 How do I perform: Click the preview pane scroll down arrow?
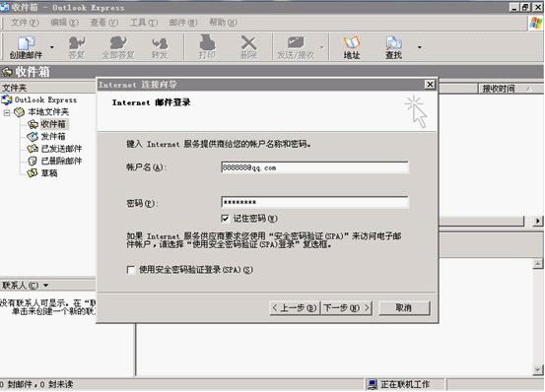pyautogui.click(x=538, y=370)
